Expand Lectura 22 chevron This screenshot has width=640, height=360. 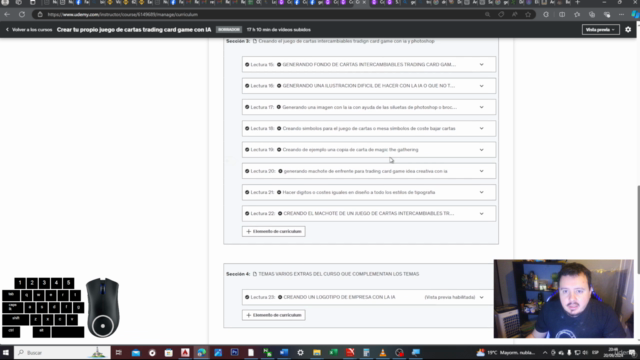(x=482, y=213)
